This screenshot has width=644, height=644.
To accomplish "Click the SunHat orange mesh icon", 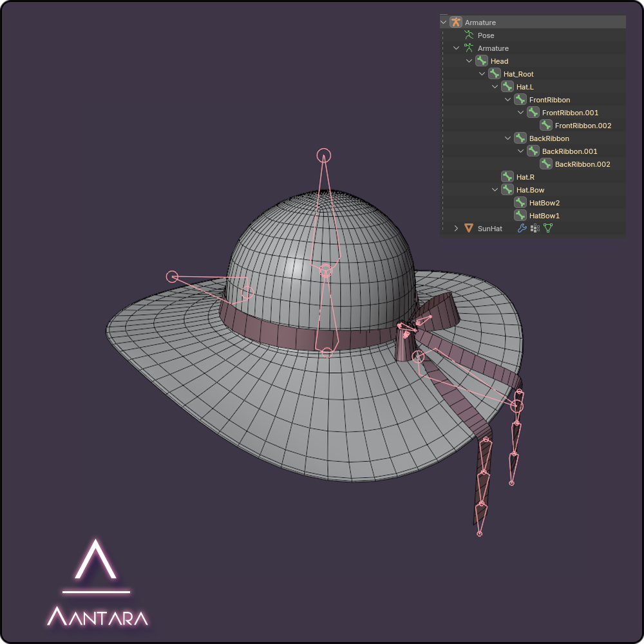I will [469, 229].
